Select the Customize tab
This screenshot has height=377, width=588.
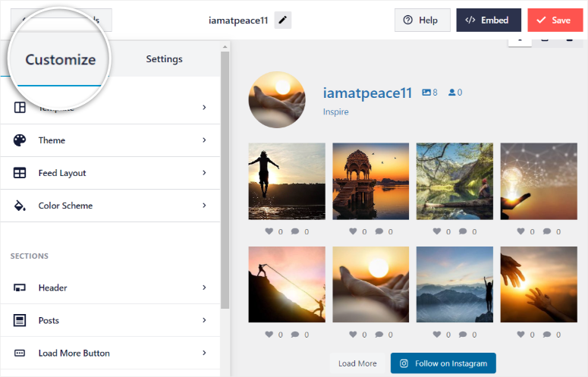(x=61, y=60)
